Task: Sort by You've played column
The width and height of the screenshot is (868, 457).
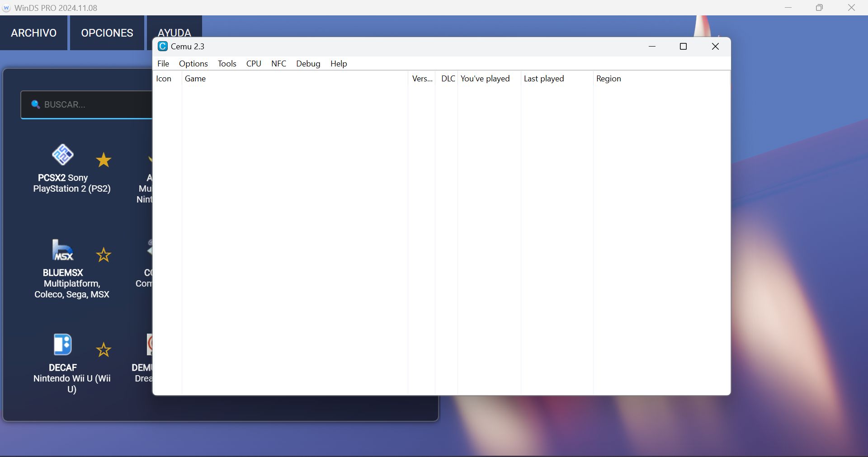Action: click(x=489, y=79)
